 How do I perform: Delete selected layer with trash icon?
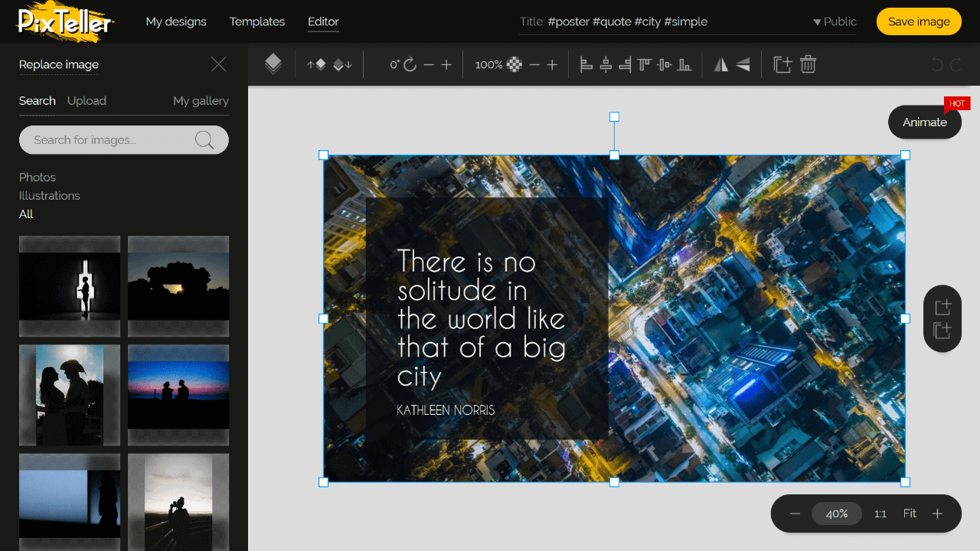pyautogui.click(x=808, y=65)
